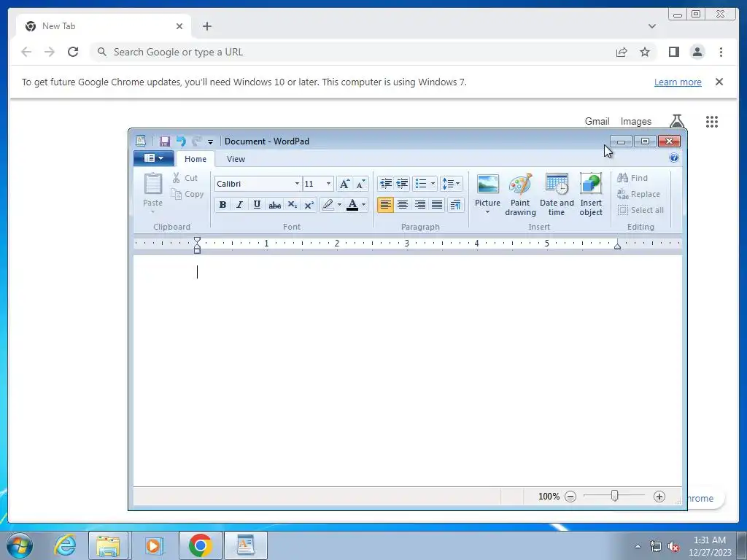Toggle strikethrough formatting

pos(275,205)
